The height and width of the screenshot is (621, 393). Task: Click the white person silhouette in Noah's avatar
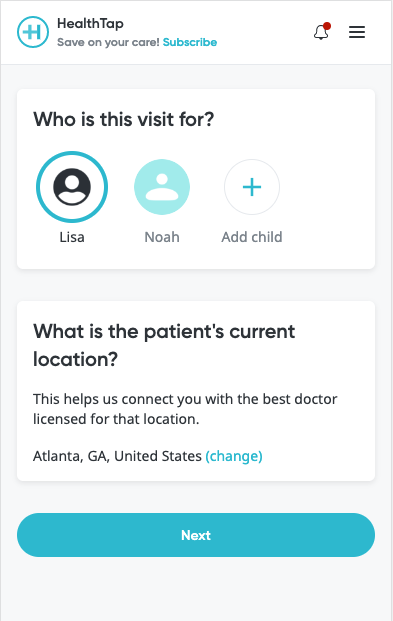coord(162,186)
